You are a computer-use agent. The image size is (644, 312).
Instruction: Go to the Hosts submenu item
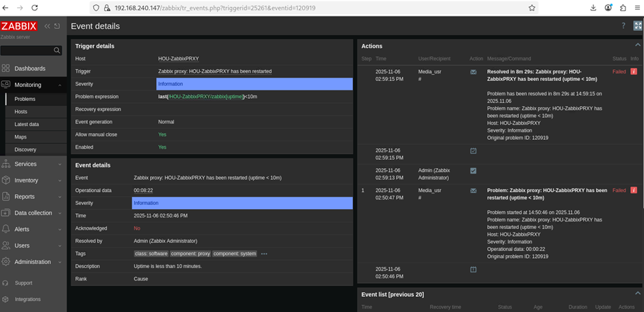coord(21,111)
